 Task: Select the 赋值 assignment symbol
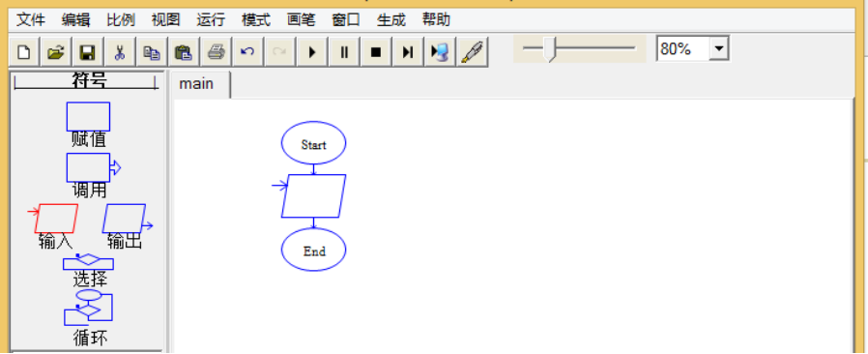pyautogui.click(x=88, y=116)
